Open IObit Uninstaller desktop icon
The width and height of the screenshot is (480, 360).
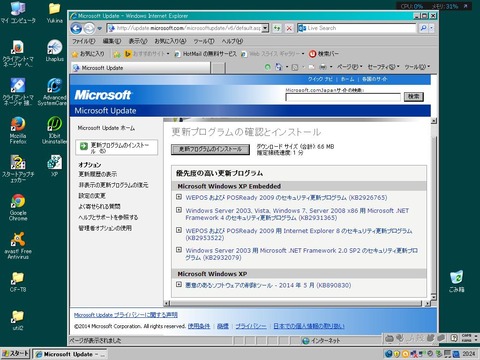pos(54,130)
